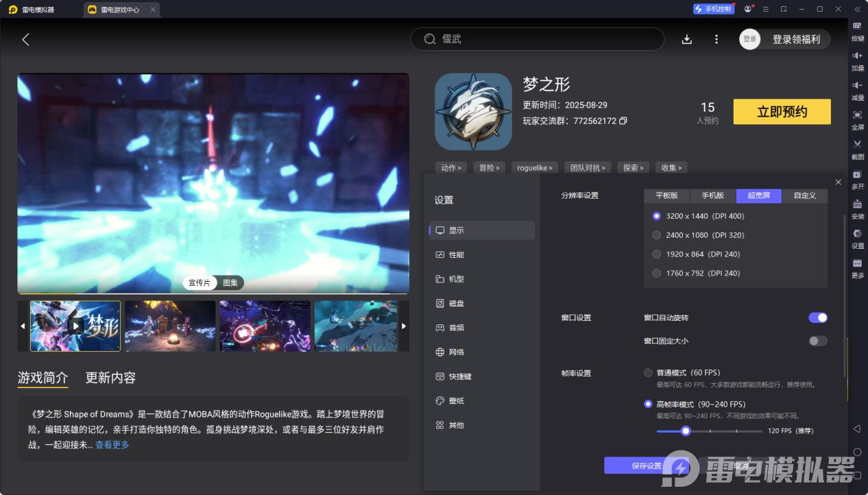Switch to 图集 gallery view
868x495 pixels.
[230, 283]
